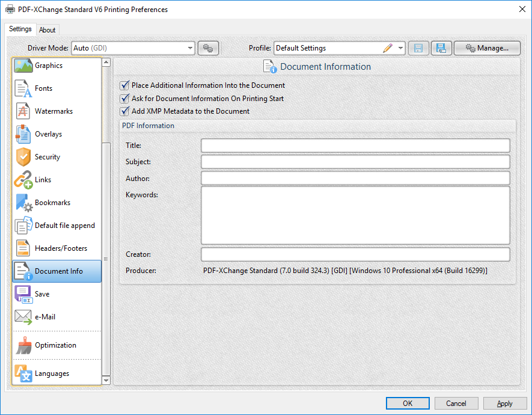Click the Manage... profiles button
The width and height of the screenshot is (532, 415).
click(x=487, y=48)
